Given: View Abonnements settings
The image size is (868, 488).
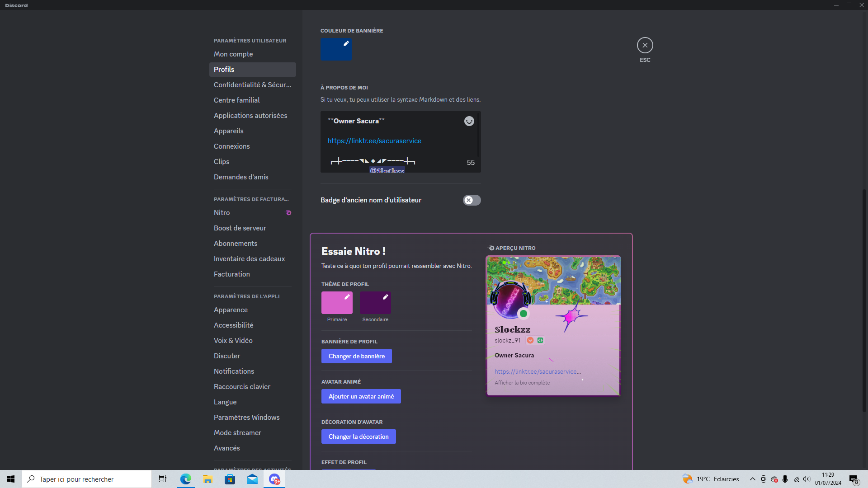Looking at the screenshot, I should [252, 244].
